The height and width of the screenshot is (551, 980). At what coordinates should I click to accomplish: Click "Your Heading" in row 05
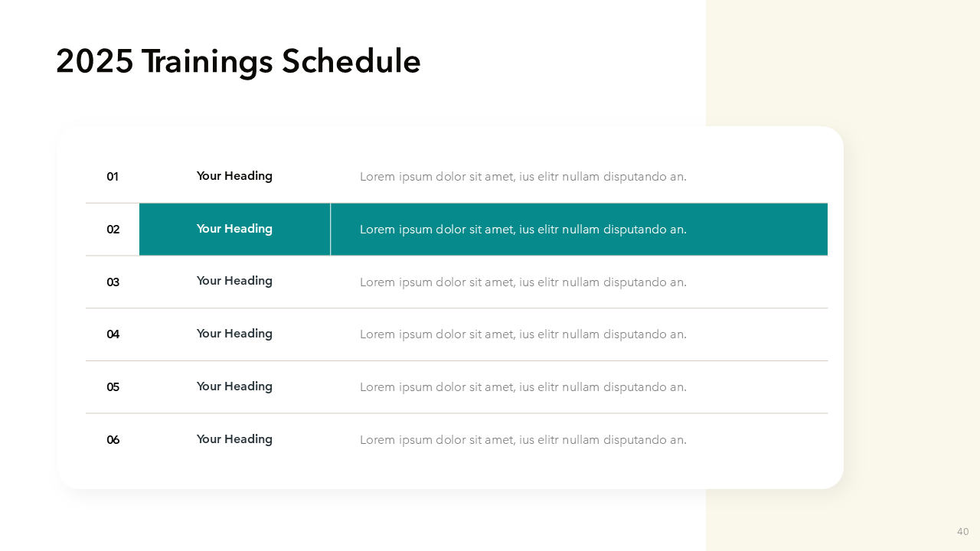tap(234, 386)
